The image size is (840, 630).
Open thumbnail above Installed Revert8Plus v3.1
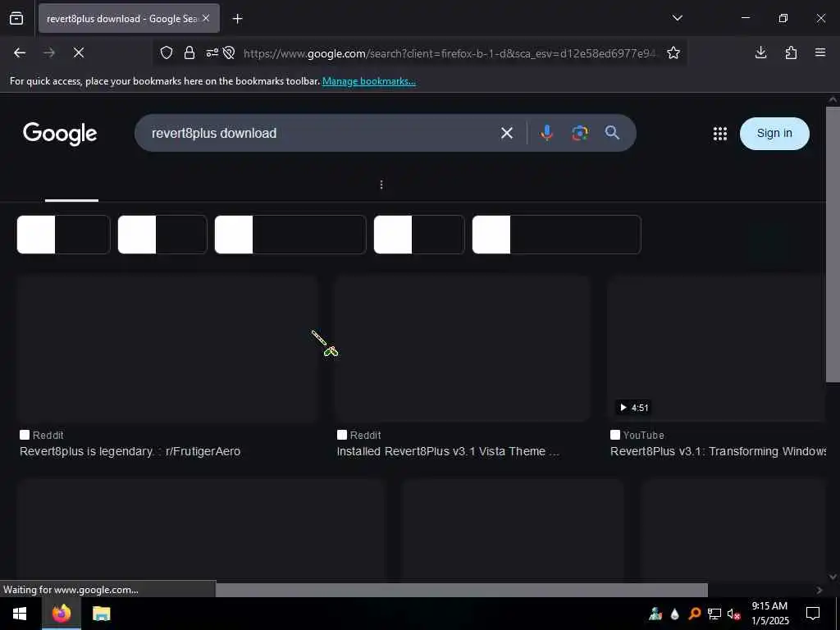[463, 349]
